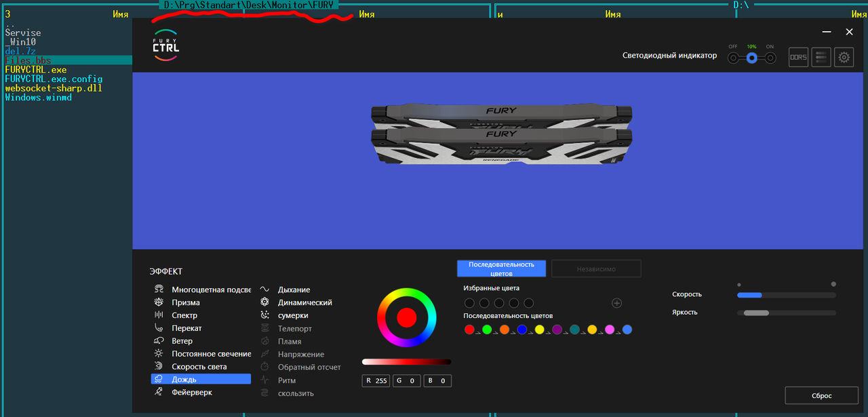Switch to Последовательность цветов mode
Screen dimensions: 868x417
(x=501, y=269)
